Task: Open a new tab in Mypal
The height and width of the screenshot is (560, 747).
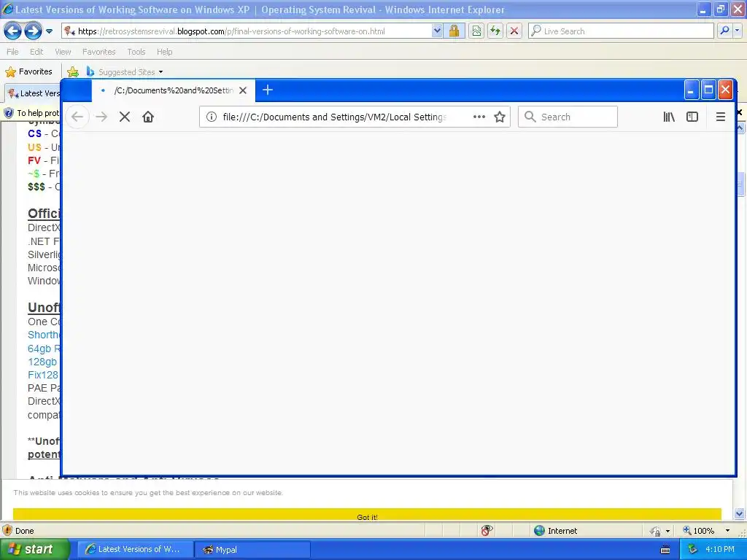Action: (x=268, y=90)
